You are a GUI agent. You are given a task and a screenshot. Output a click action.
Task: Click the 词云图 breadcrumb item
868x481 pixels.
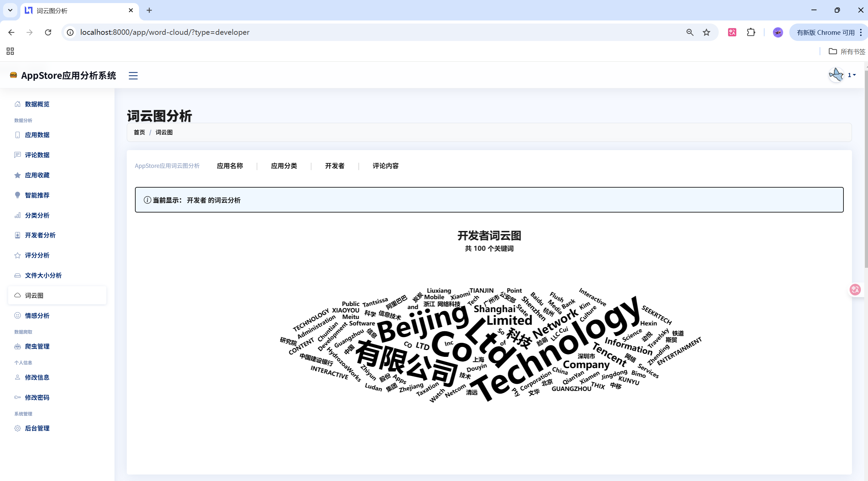(164, 132)
